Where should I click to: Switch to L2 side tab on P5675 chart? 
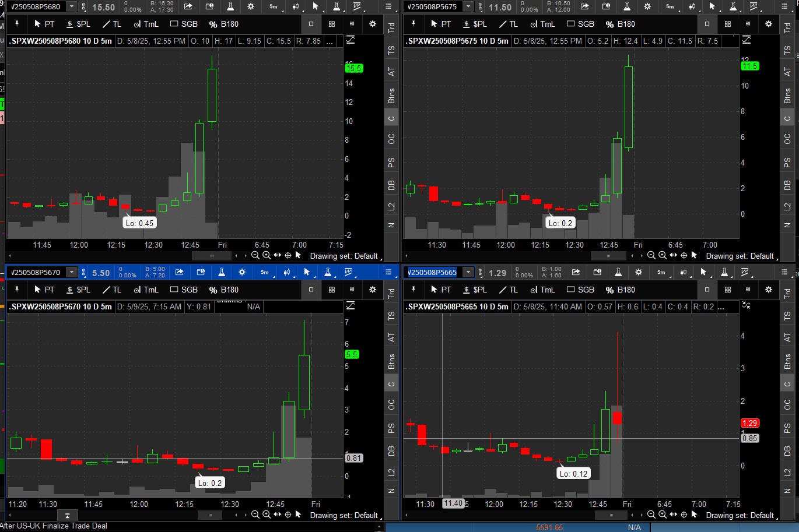[x=787, y=207]
